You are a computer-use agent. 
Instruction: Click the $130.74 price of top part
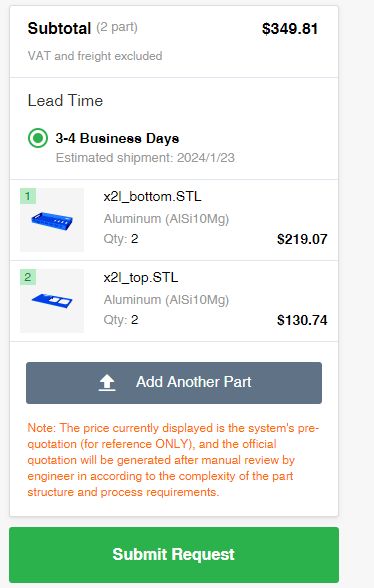(302, 320)
